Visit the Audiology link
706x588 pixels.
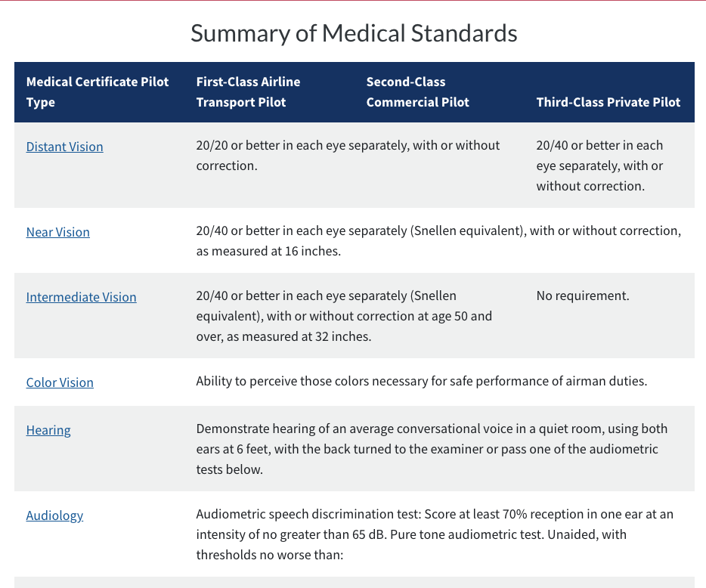point(54,515)
